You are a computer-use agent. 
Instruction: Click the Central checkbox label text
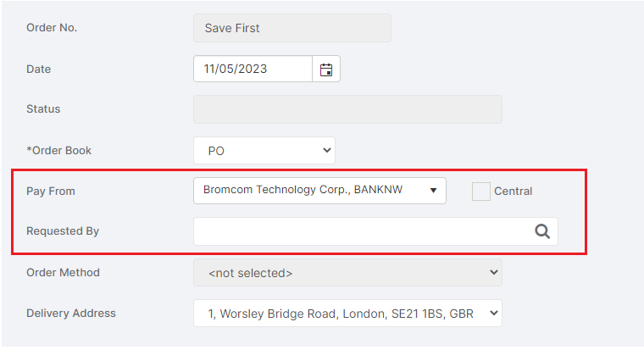pyautogui.click(x=513, y=191)
